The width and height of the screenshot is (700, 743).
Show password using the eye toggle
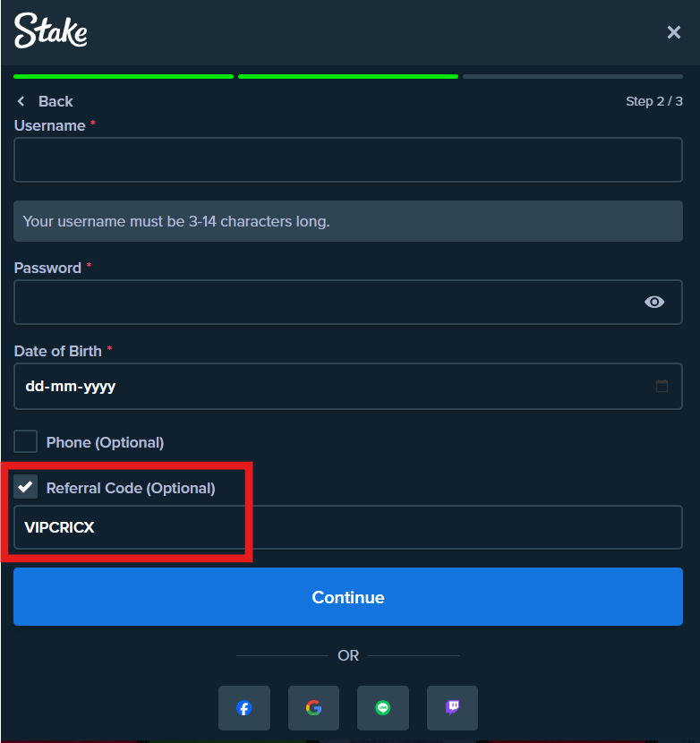coord(655,302)
